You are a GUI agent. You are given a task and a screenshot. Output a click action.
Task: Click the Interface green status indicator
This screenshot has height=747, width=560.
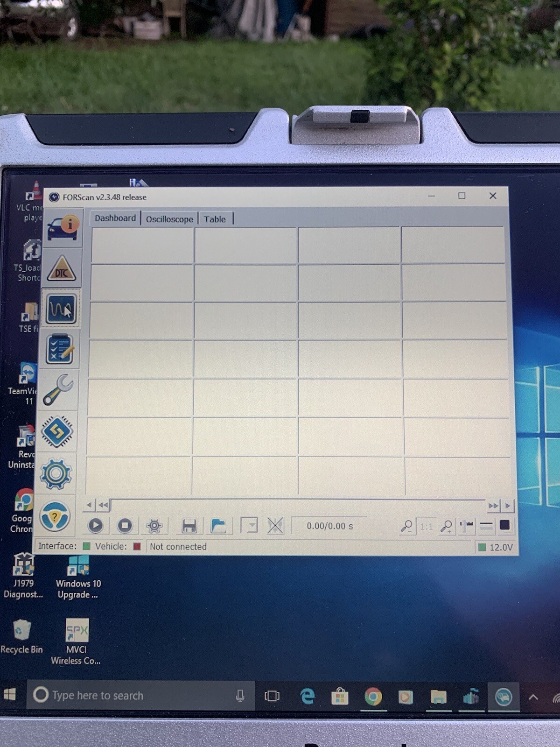pyautogui.click(x=86, y=546)
